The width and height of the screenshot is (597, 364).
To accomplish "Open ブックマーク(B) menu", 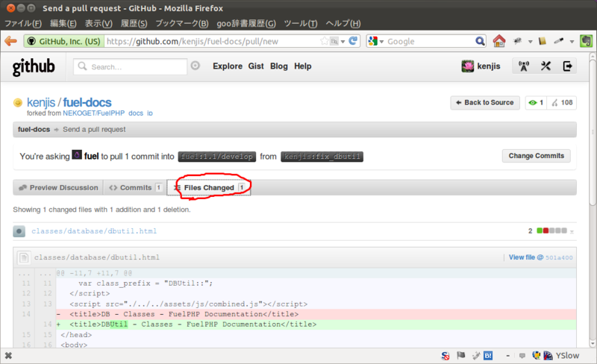I will pyautogui.click(x=181, y=24).
